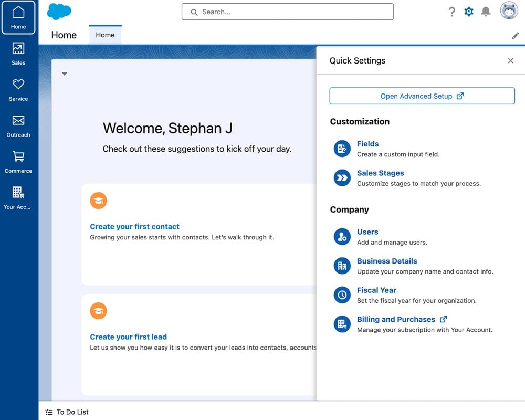Click the Fiscal Year clock icon
Image resolution: width=525 pixels, height=420 pixels.
(342, 295)
